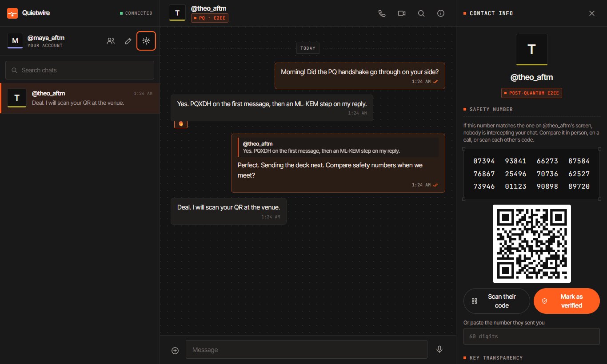Click the @theo_aftm name under the large avatar
The image size is (607, 364).
pyautogui.click(x=531, y=78)
